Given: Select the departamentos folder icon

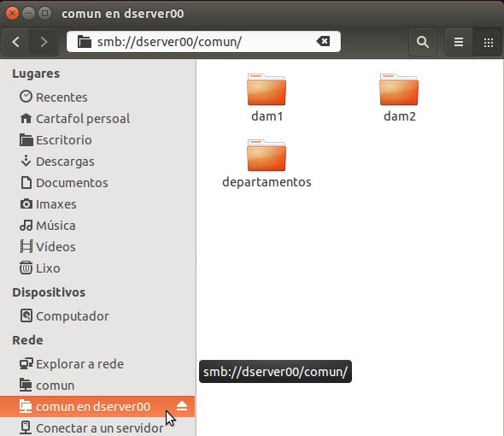Looking at the screenshot, I should click(x=267, y=155).
